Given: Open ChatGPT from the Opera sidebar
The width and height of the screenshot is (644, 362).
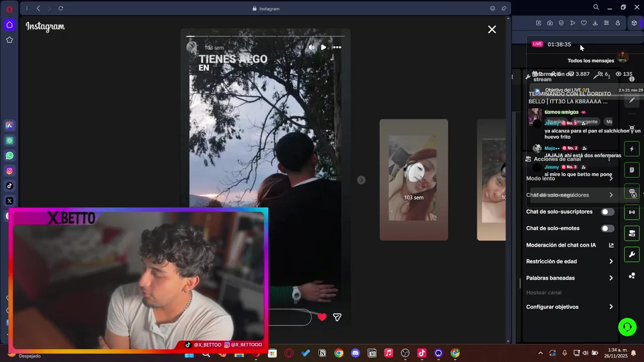Looking at the screenshot, I should click(x=10, y=141).
